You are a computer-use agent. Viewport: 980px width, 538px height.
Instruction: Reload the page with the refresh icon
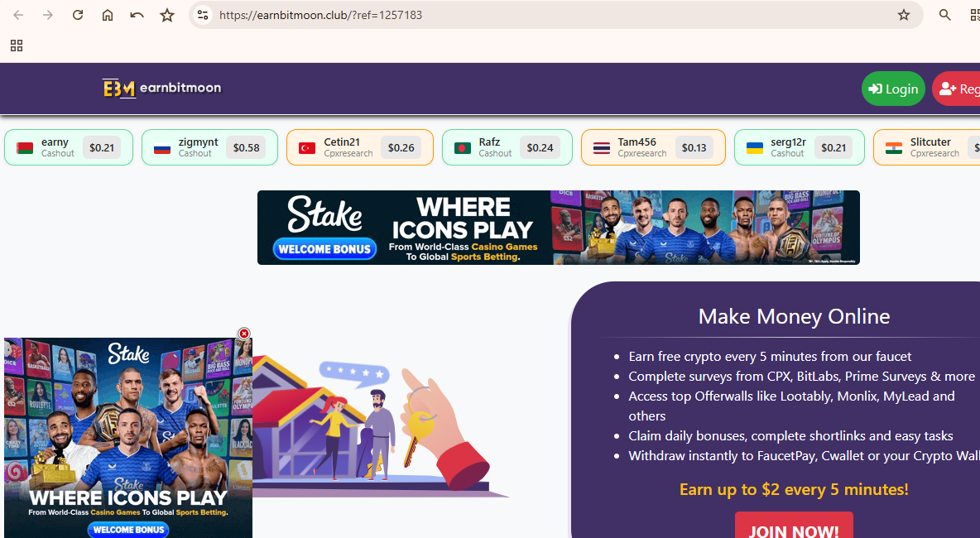pos(78,15)
